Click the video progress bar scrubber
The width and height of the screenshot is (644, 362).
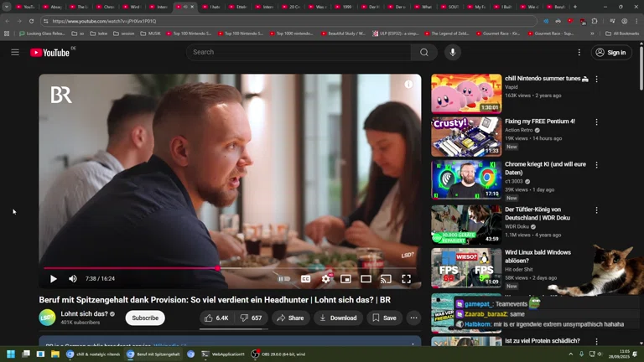(219, 268)
